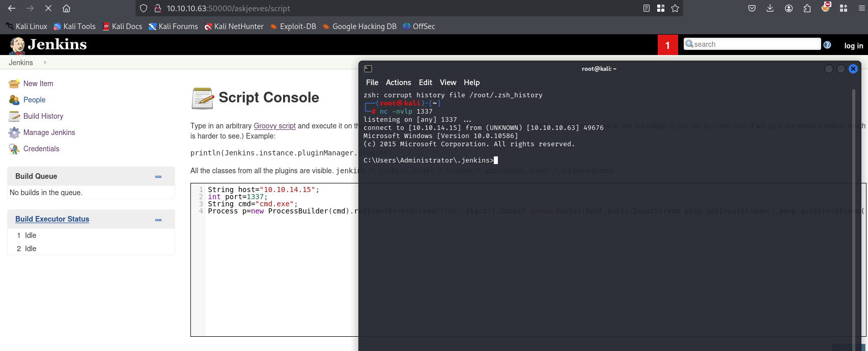Screen dimensions: 868x351
Task: Stop page loading with the X button
Action: tap(48, 8)
